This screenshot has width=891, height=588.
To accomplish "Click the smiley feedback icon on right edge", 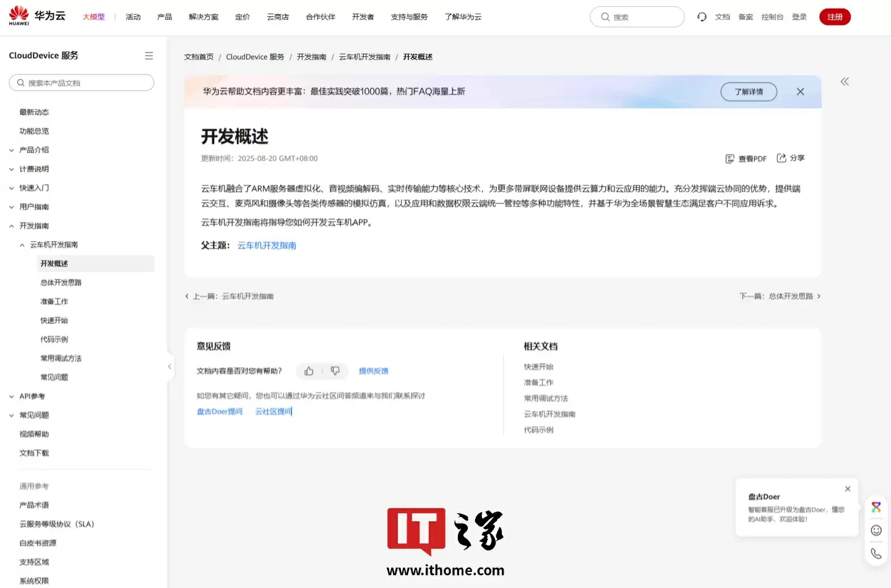I will (x=876, y=530).
